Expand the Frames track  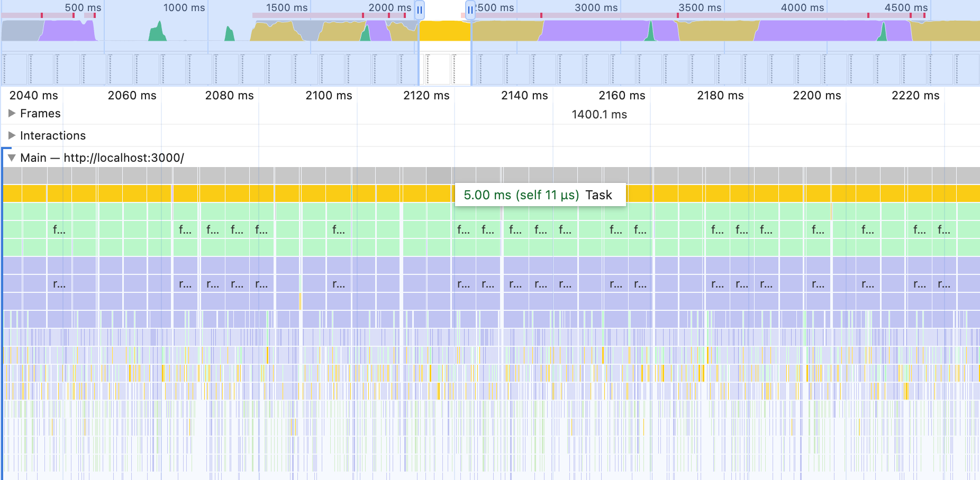(x=12, y=114)
